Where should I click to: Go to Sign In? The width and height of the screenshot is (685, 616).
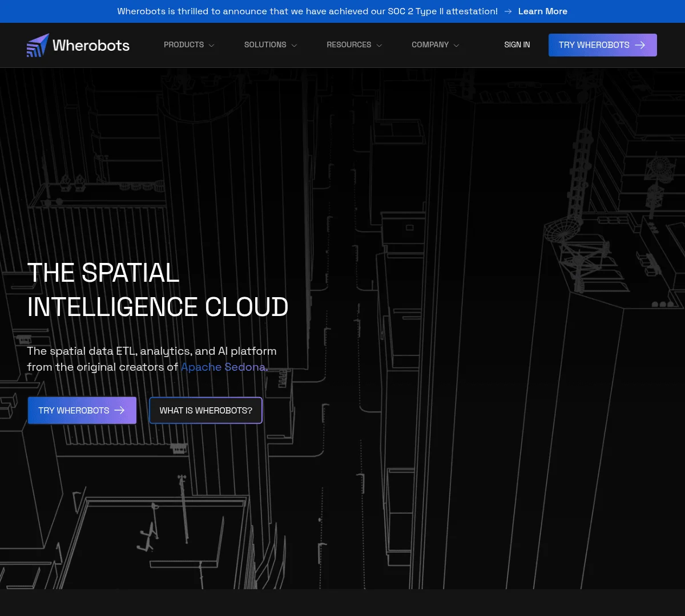click(517, 44)
